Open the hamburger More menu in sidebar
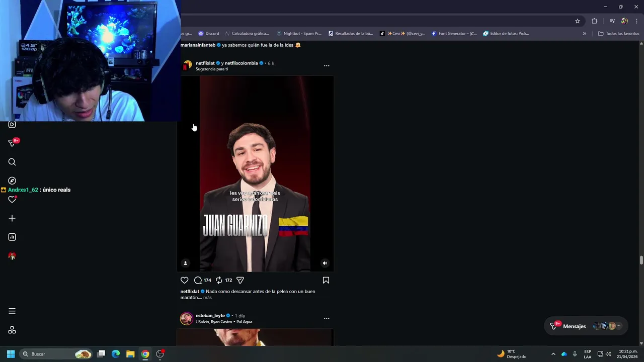644x362 pixels. (12, 311)
